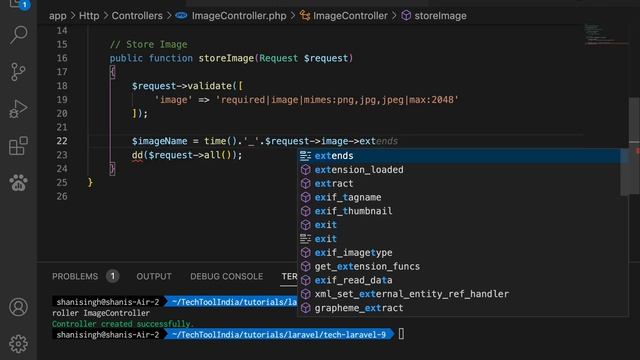Screen dimensions: 640x360
Task: Click 'Controller created successfully.' terminal text
Action: (122, 324)
